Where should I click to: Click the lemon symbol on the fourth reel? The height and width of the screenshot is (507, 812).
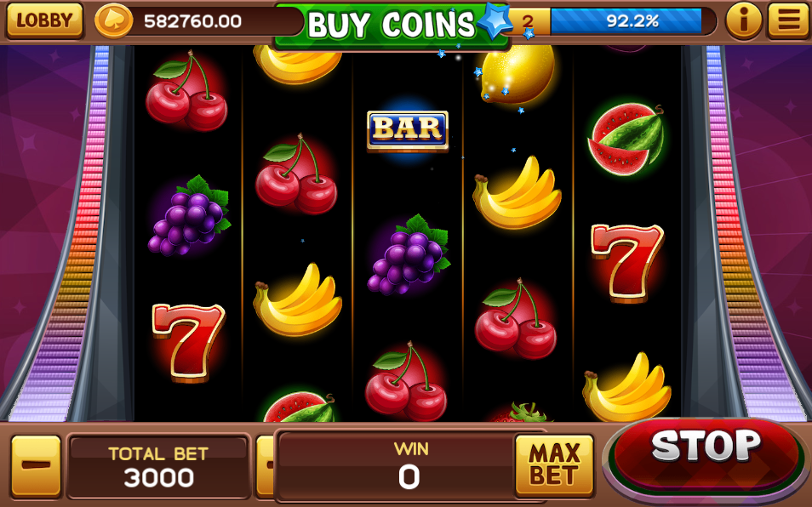click(518, 74)
